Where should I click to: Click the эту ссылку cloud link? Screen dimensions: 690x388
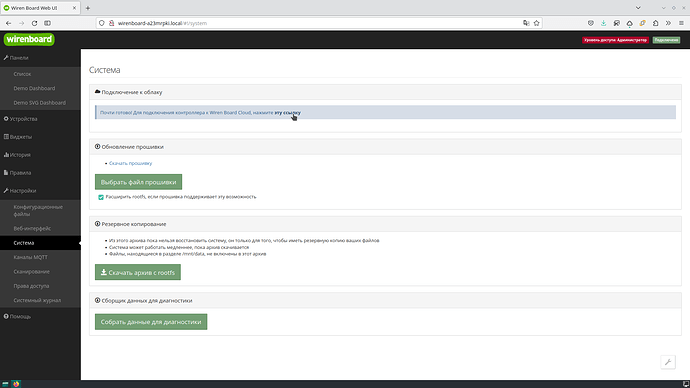(287, 113)
